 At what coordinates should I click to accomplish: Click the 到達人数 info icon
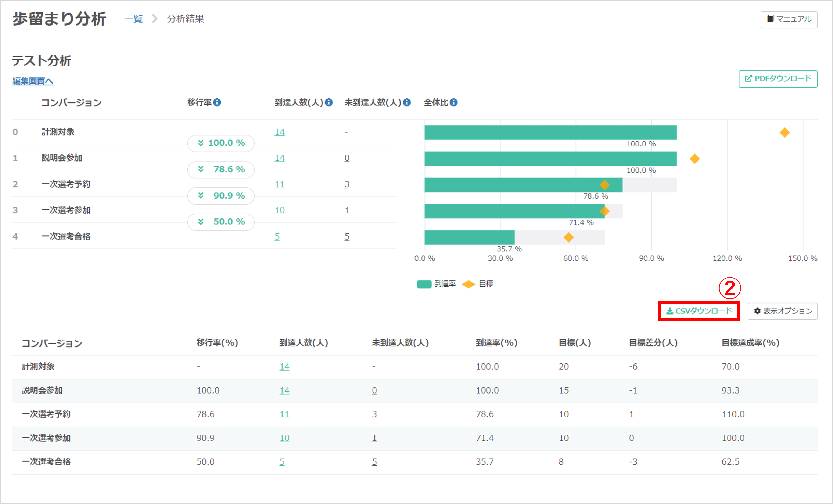(329, 102)
